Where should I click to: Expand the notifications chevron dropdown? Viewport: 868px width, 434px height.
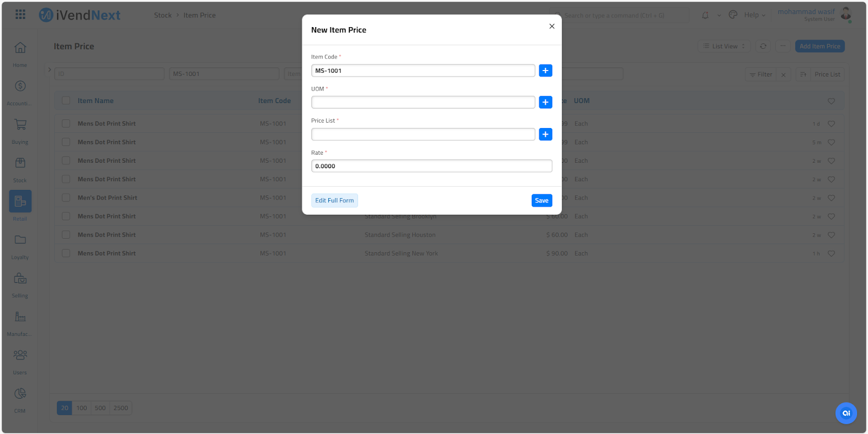point(719,15)
